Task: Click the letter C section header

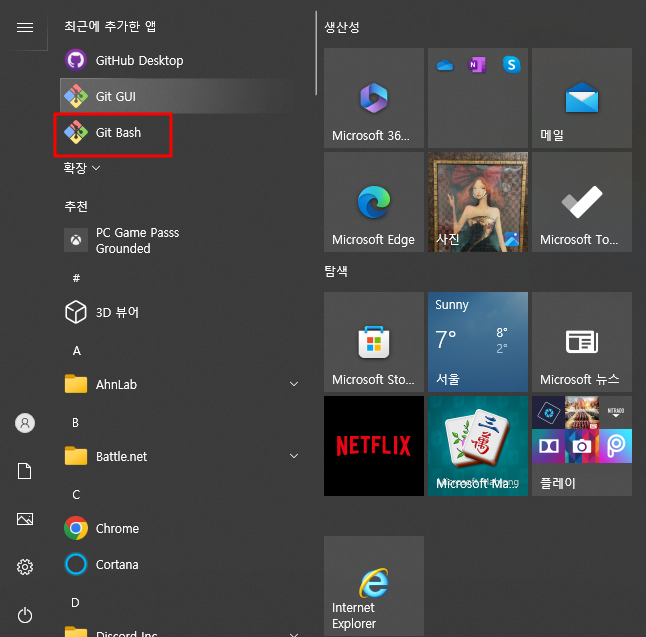Action: [x=76, y=494]
